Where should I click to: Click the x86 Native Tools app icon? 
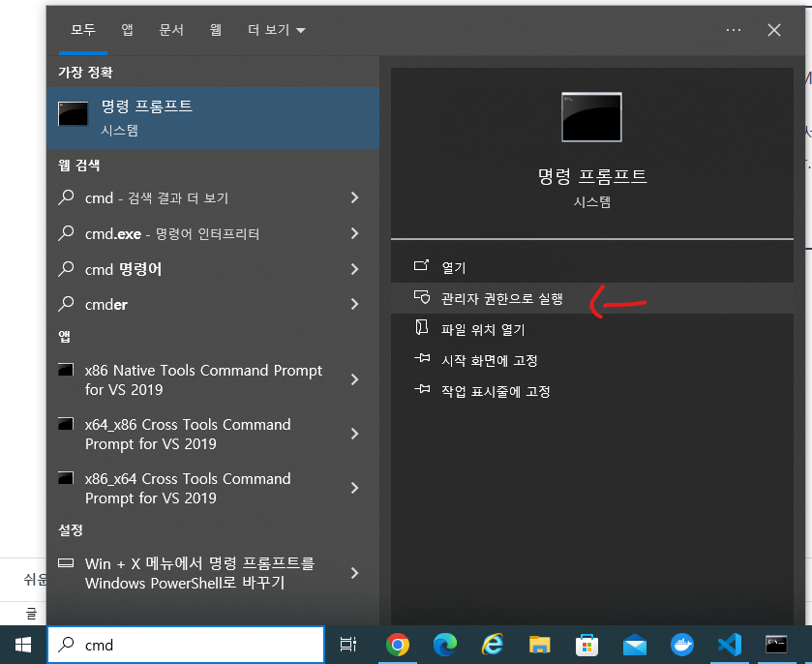(66, 370)
